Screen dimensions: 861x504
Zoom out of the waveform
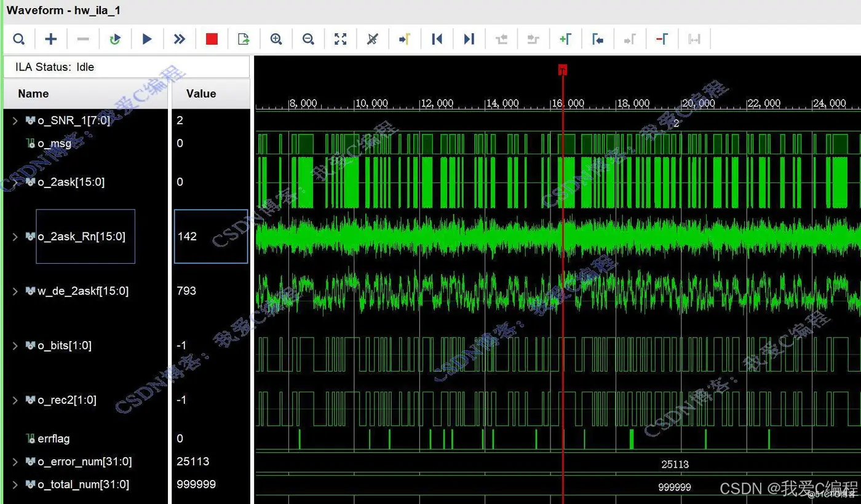pyautogui.click(x=308, y=39)
